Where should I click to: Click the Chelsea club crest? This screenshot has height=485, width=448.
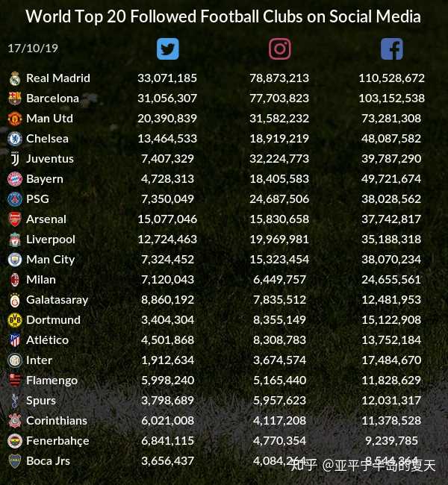click(x=15, y=139)
